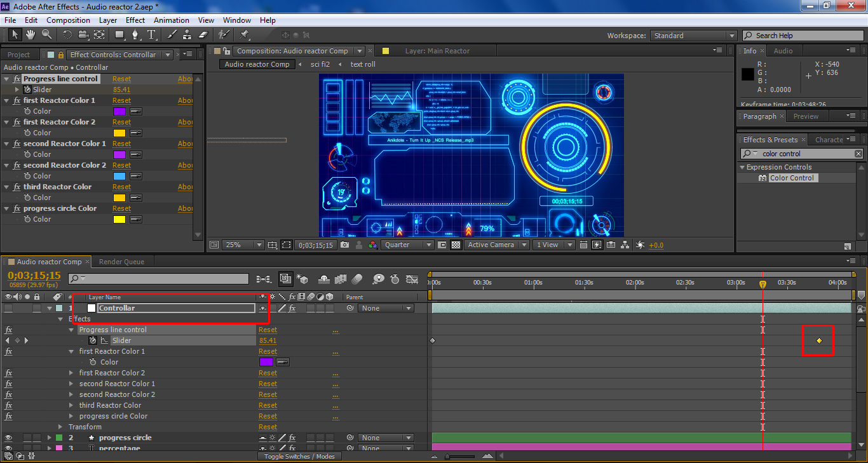Click the Take Snapshot camera icon
This screenshot has width=868, height=463.
[344, 245]
